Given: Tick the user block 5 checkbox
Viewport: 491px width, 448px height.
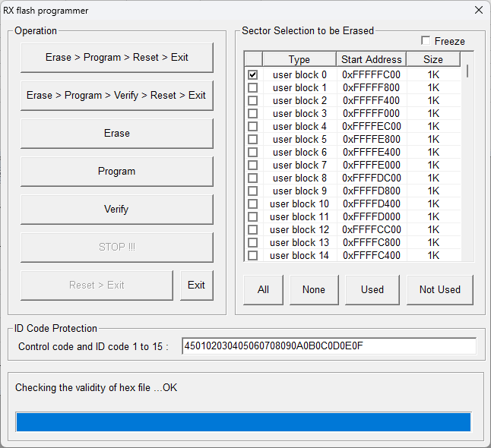Looking at the screenshot, I should [253, 140].
